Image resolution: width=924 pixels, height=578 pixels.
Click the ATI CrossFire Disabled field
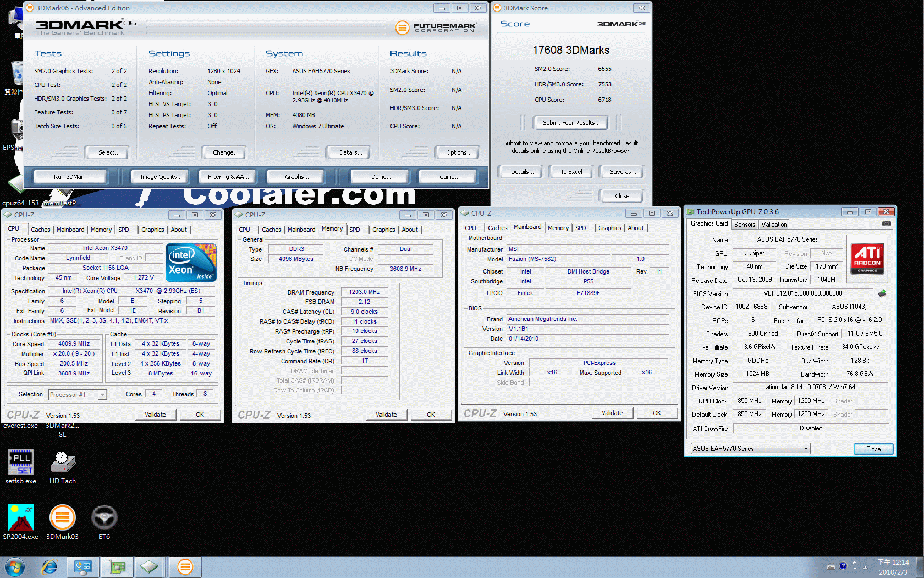click(811, 428)
